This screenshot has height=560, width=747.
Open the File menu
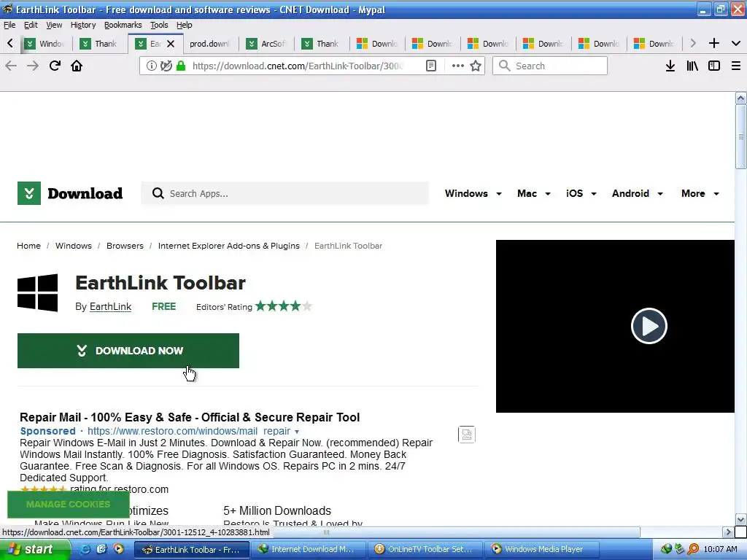point(9,25)
